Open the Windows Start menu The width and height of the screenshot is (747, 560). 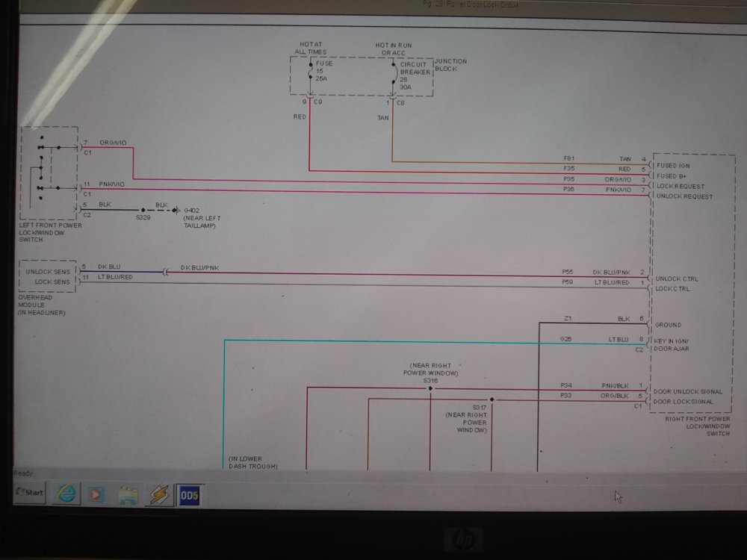(30, 493)
